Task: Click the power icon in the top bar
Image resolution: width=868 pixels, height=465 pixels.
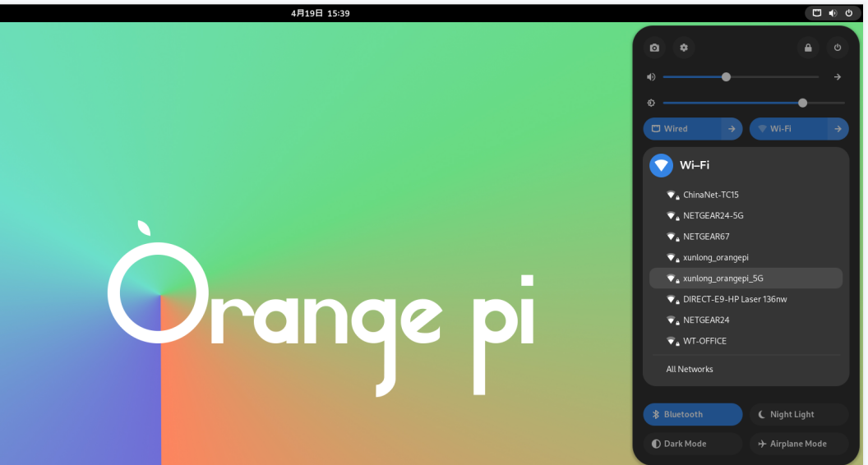Action: (x=848, y=13)
